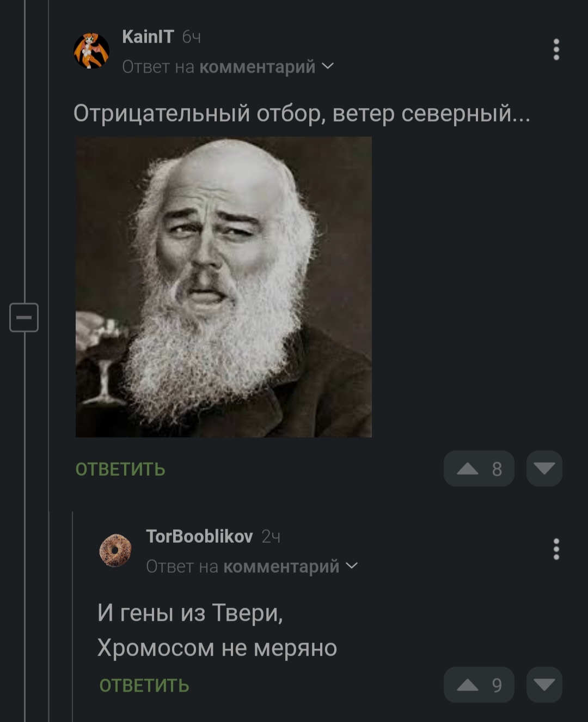The image size is (588, 722).
Task: Open the bearded old man image
Action: tap(224, 287)
